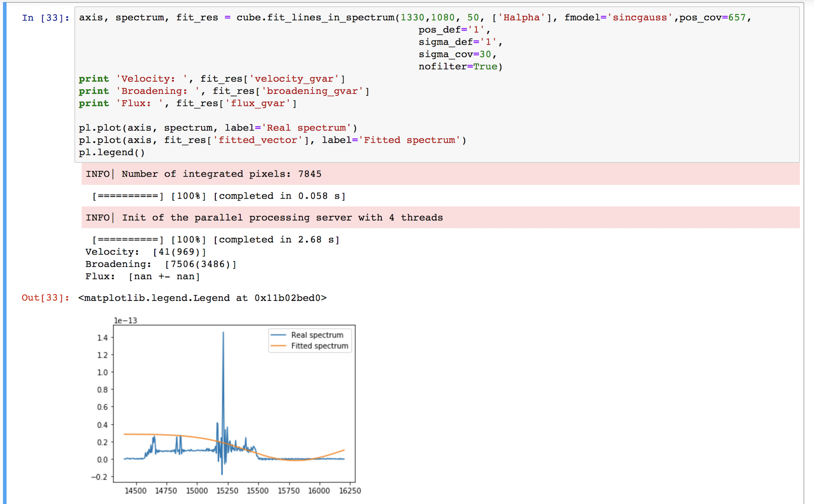814x504 pixels.
Task: Click the print Velocity code line
Action: (212, 79)
